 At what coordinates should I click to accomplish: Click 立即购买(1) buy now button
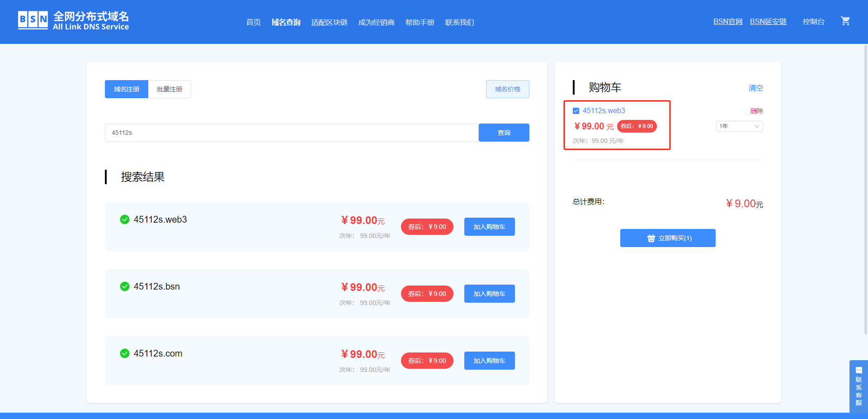coord(668,238)
